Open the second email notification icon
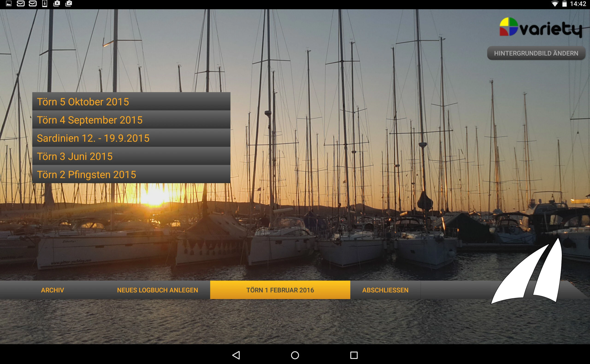This screenshot has height=364, width=590. [33, 4]
